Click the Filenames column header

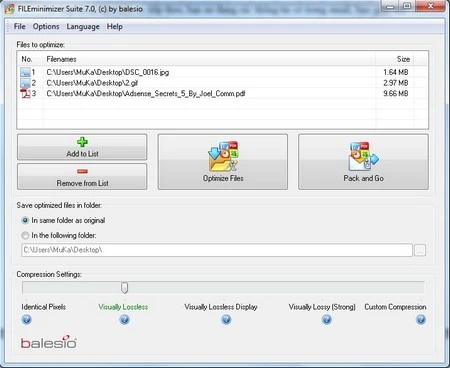point(209,59)
